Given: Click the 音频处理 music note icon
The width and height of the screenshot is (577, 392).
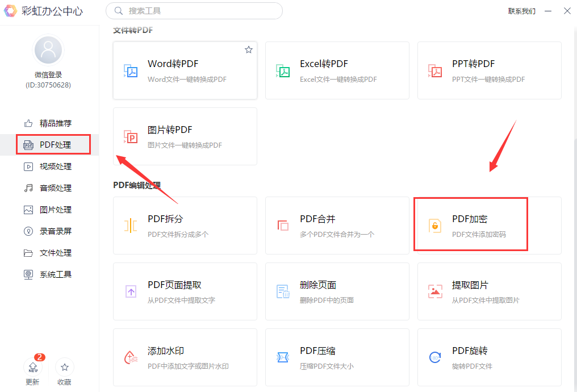Looking at the screenshot, I should (28, 188).
